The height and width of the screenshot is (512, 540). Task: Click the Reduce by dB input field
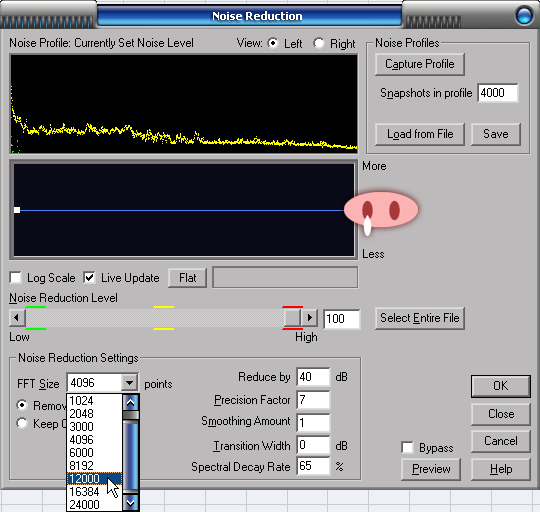tap(313, 377)
